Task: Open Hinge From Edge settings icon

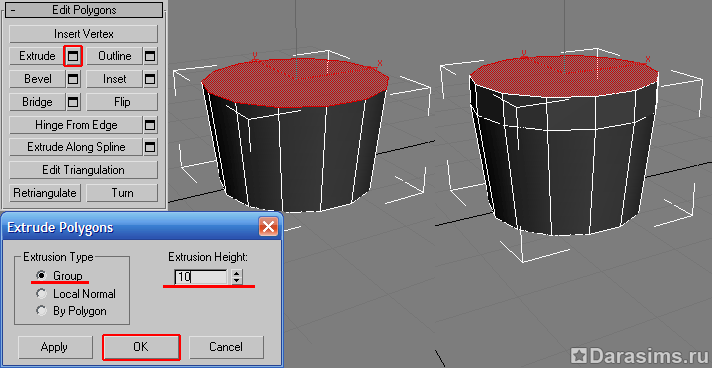Action: pyautogui.click(x=150, y=124)
